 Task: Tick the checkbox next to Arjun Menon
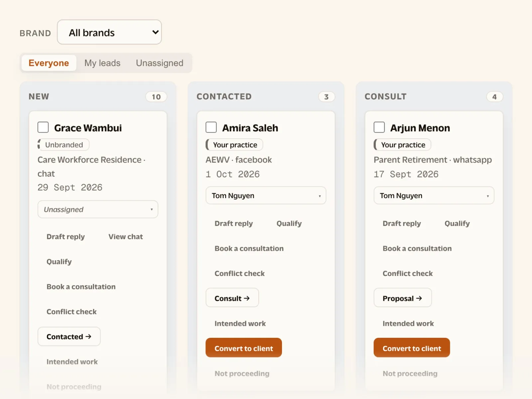[x=379, y=127]
